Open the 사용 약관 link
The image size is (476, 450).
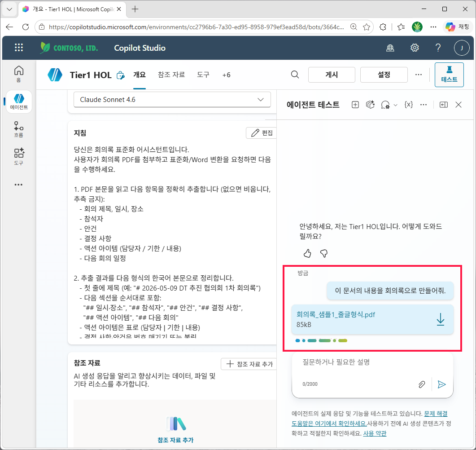click(x=375, y=433)
